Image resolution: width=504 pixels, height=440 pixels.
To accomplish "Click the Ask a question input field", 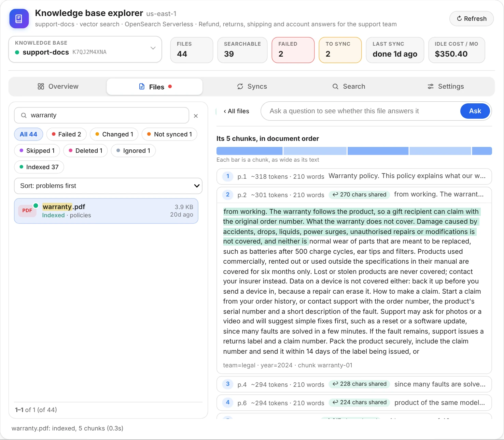I will click(x=364, y=111).
